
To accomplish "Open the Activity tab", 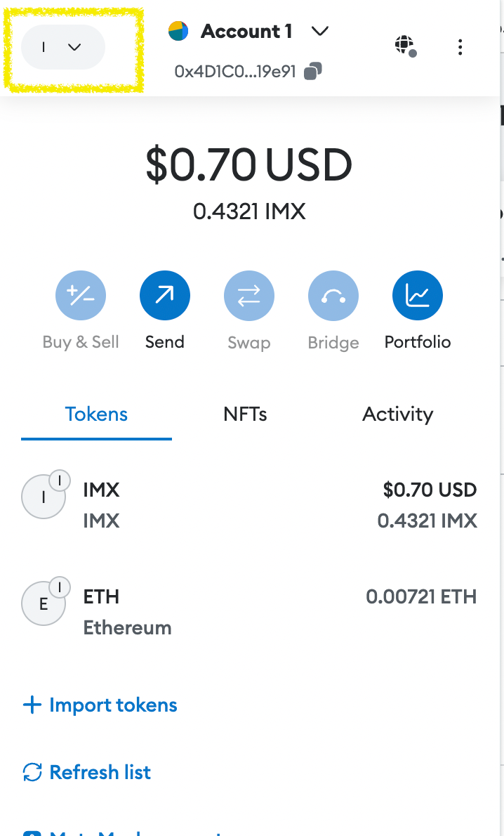I will point(397,414).
